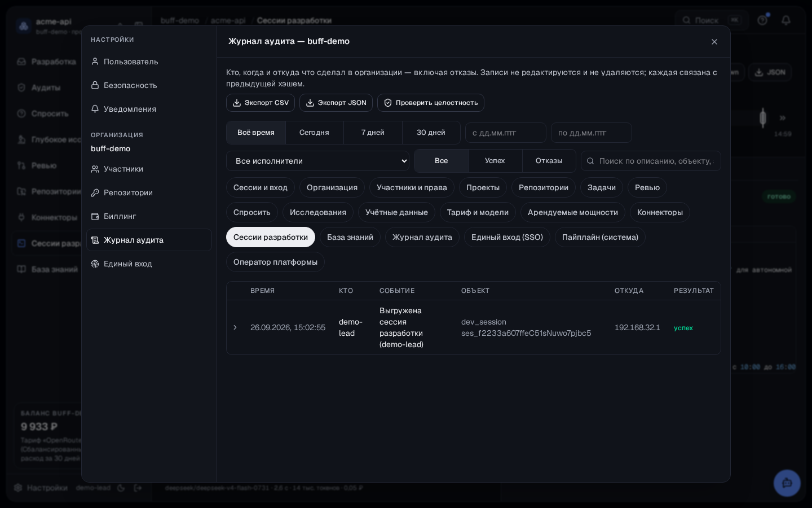Click the download icon on Экспорт CSV
Screen dimensions: 812x508
click(237, 103)
